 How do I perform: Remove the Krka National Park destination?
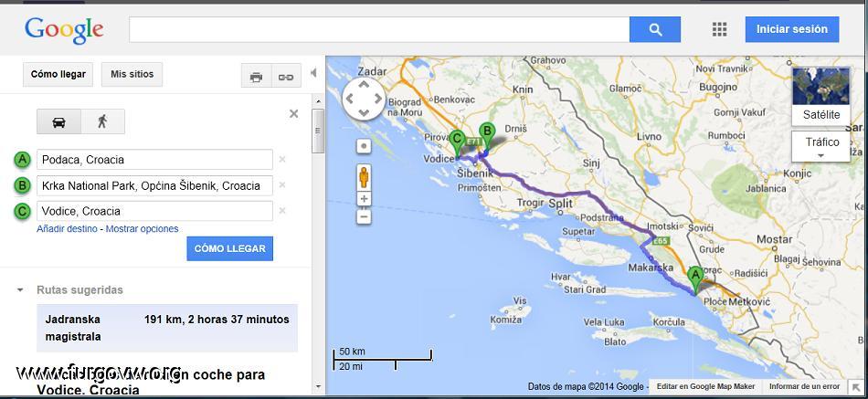[x=281, y=184]
